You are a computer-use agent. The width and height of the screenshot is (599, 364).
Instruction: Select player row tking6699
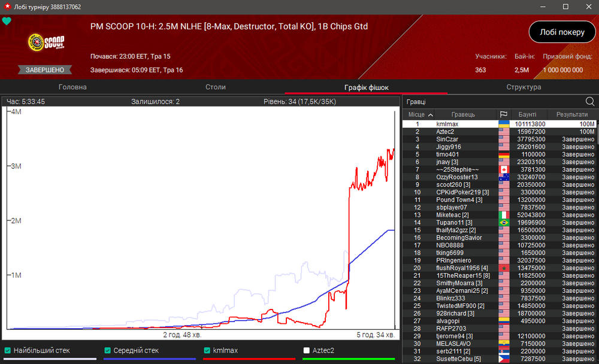point(500,253)
